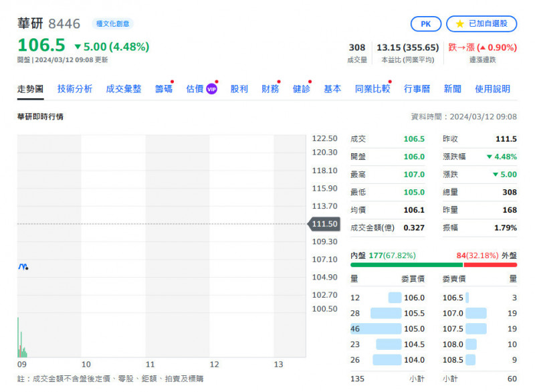Click the 111.50 previous-close marker on chart
This screenshot has width=535, height=392.
[324, 224]
